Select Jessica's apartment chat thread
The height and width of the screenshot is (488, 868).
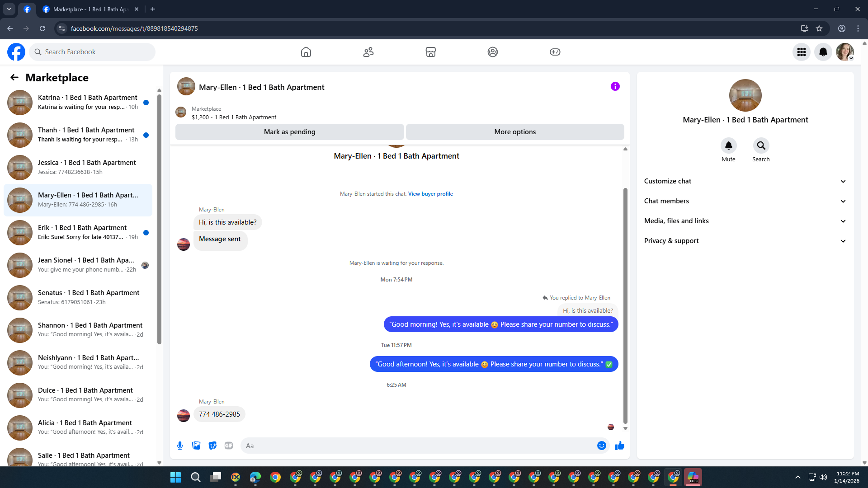point(78,167)
